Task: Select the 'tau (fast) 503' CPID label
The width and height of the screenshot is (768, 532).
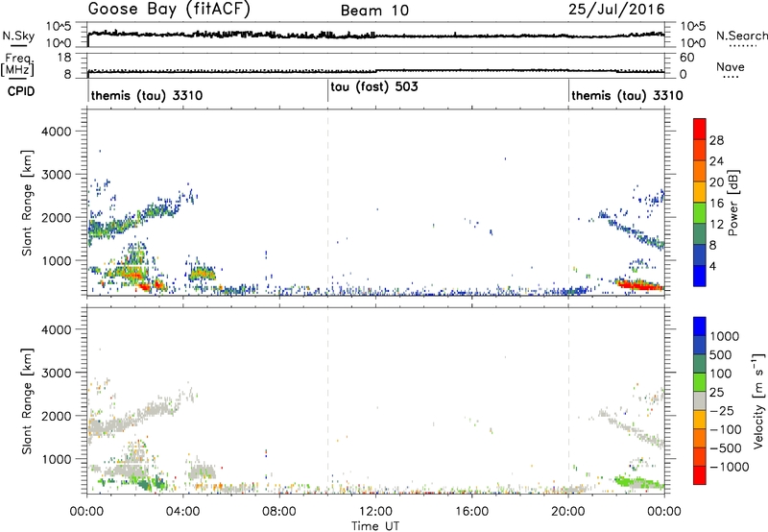Action: pos(374,87)
